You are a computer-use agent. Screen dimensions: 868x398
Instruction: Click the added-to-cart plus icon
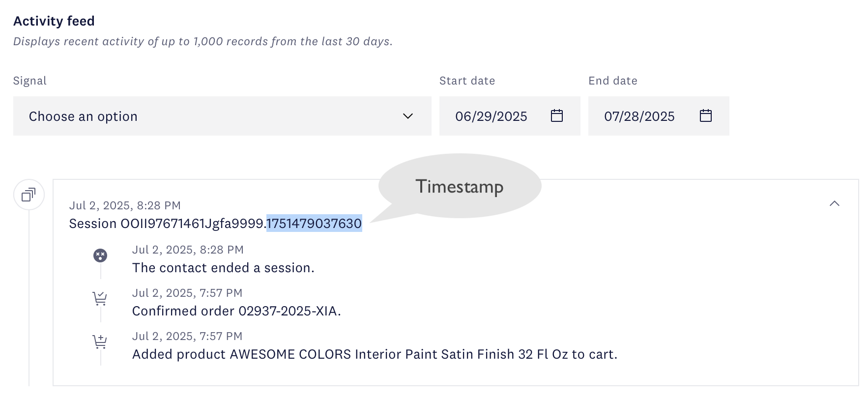pyautogui.click(x=100, y=341)
